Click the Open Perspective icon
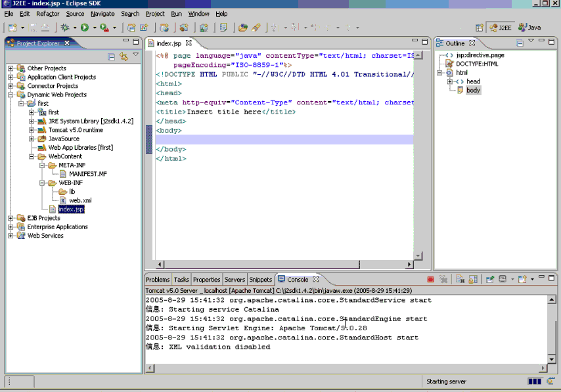The height and width of the screenshot is (392, 561). pos(479,28)
